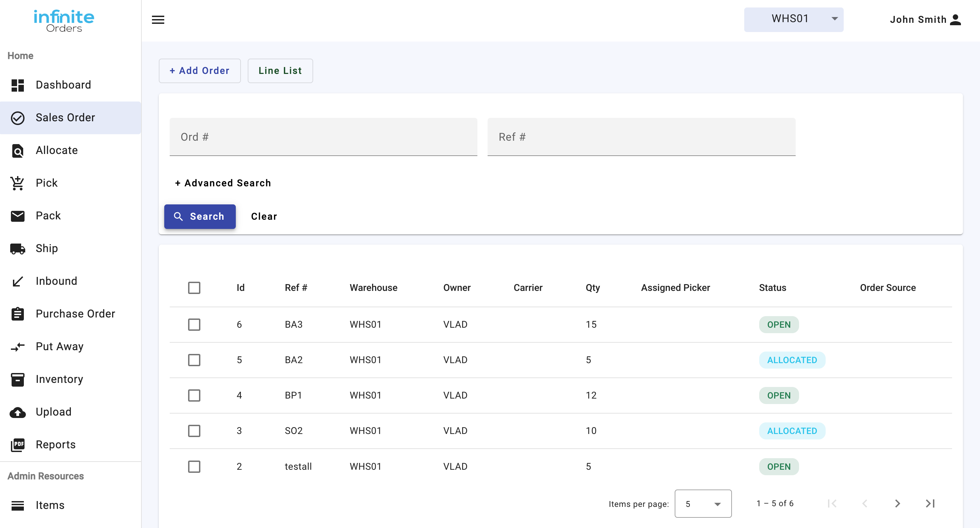The height and width of the screenshot is (528, 980).
Task: Tick the checkbox for order SO2
Action: click(x=195, y=431)
